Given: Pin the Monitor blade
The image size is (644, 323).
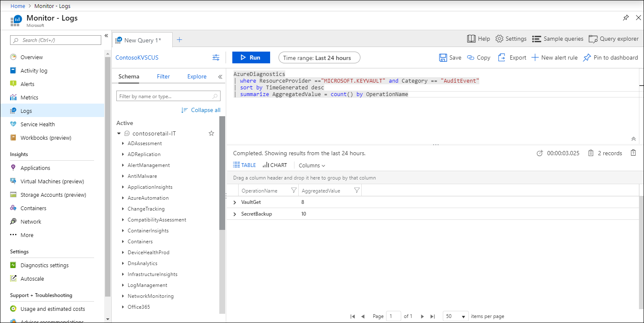Looking at the screenshot, I should point(626,18).
